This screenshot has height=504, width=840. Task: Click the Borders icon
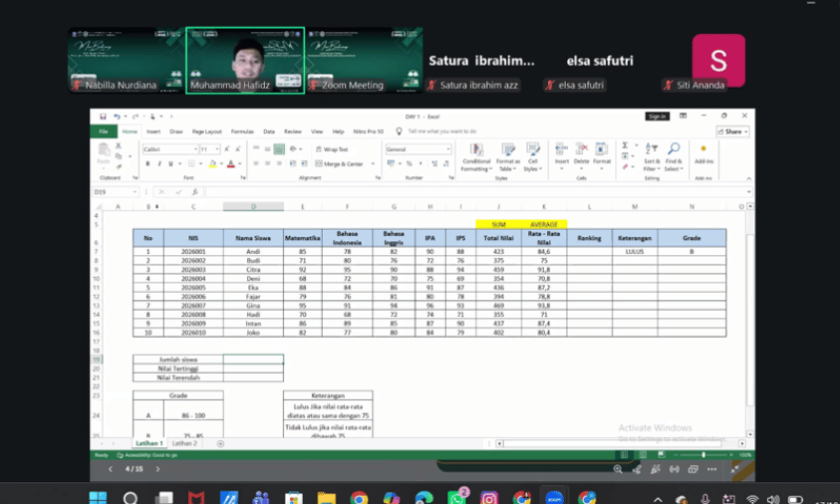191,164
